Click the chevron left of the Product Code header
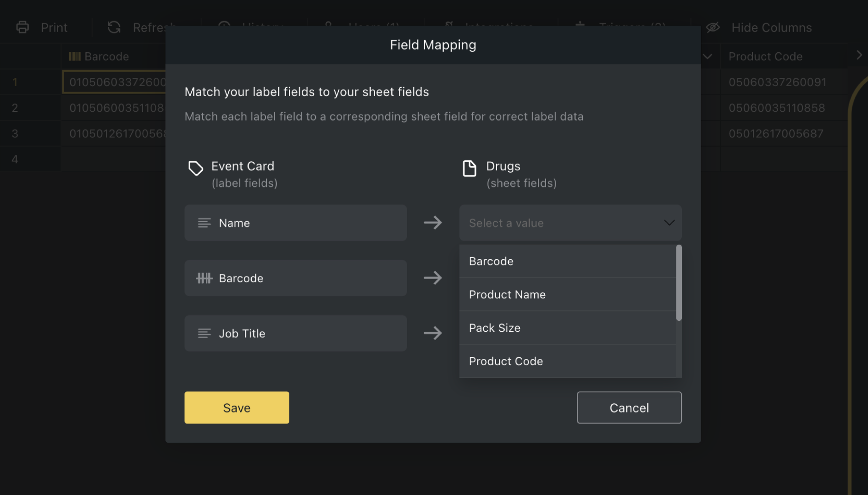Viewport: 868px width, 495px height. 708,56
